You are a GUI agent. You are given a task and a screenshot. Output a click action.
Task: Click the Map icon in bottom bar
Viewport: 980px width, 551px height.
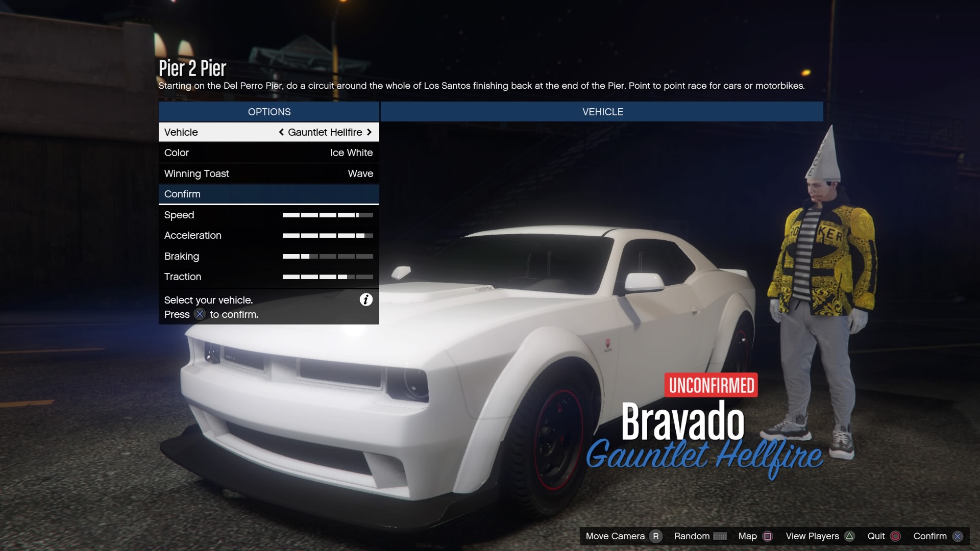[767, 536]
